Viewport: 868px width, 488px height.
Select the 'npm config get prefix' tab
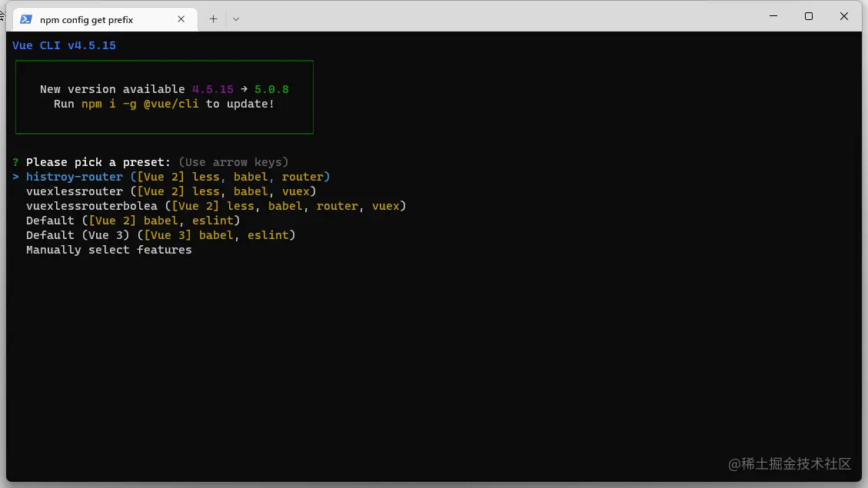coord(105,19)
